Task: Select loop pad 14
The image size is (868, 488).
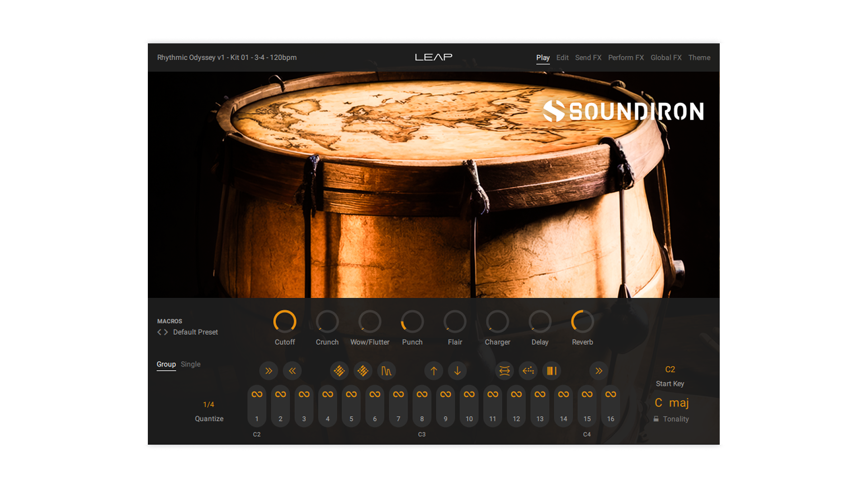Action: (x=563, y=406)
